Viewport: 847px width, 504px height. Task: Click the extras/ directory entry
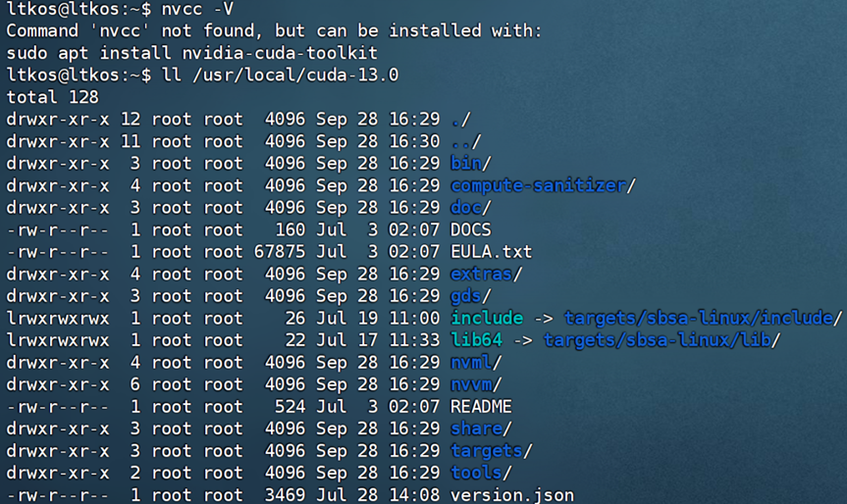(482, 274)
